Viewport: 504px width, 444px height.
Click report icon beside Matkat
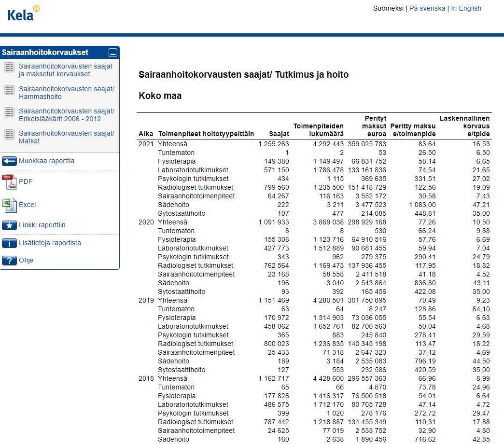[9, 135]
